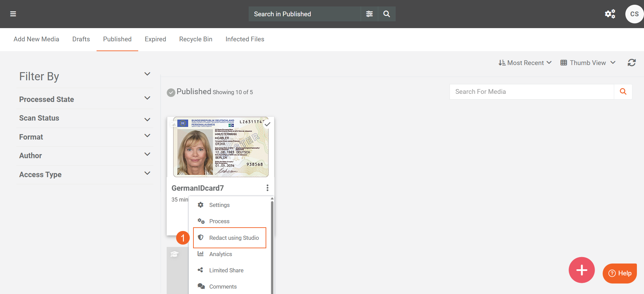Click the refresh media list icon

(631, 63)
